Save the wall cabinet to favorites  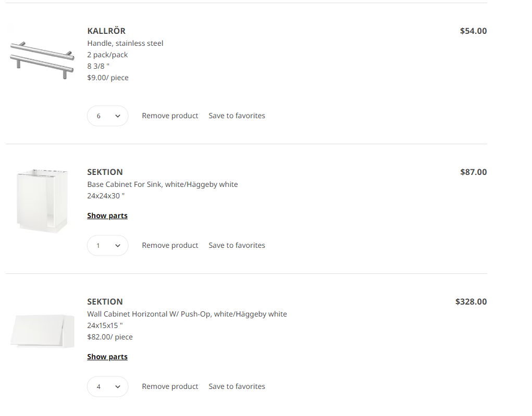click(x=237, y=386)
